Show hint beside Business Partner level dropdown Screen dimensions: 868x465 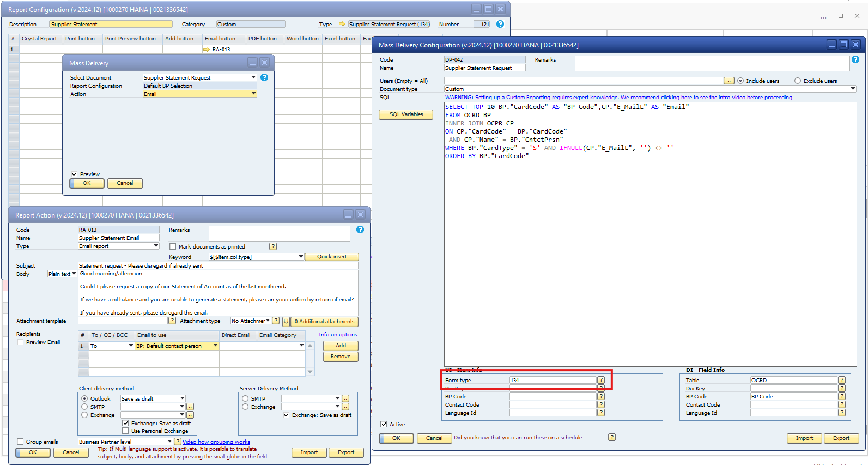click(178, 442)
